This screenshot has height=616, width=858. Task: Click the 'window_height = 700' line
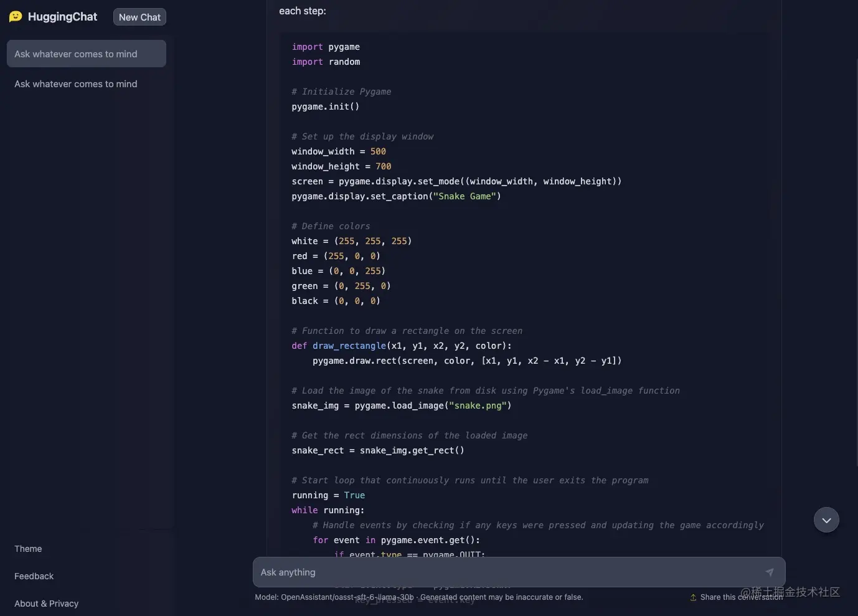(x=341, y=166)
